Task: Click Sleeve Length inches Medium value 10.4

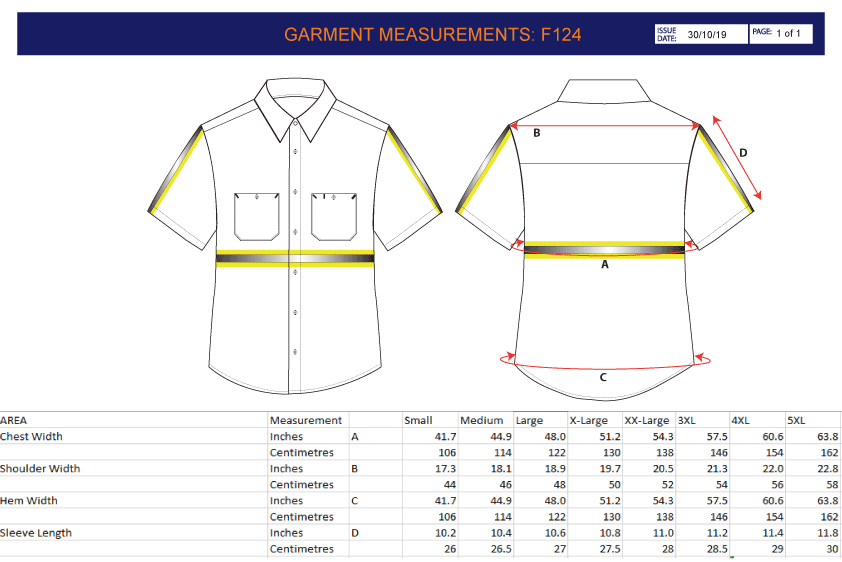Action: (501, 534)
